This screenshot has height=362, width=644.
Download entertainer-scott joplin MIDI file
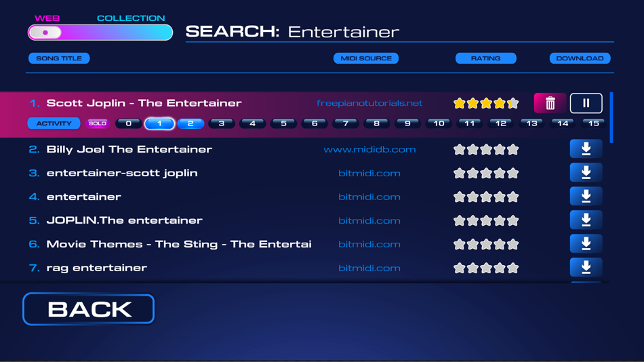pos(586,173)
